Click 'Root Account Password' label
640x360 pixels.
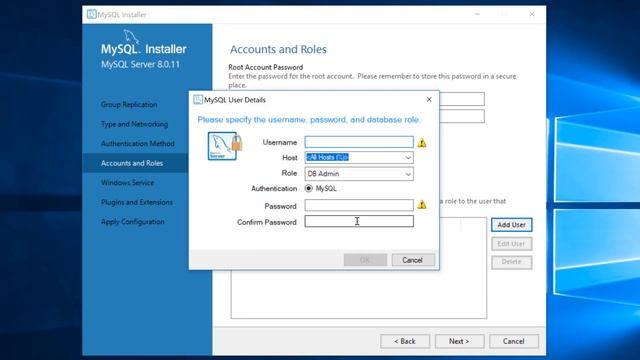[x=266, y=67]
